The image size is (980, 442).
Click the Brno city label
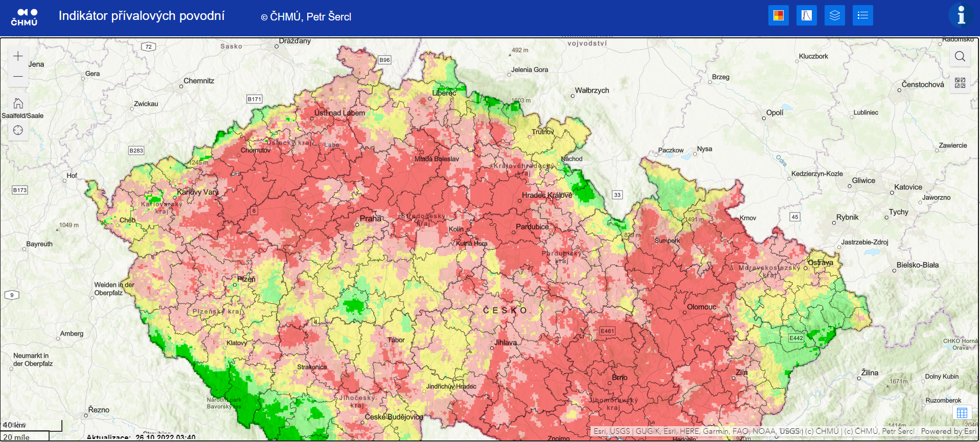tap(620, 378)
